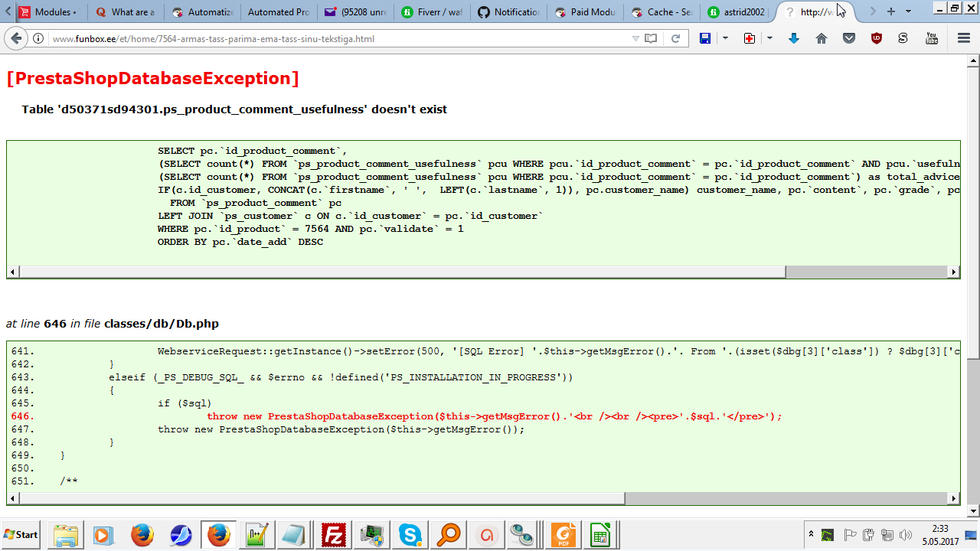The width and height of the screenshot is (980, 551).
Task: Switch to the Paid Modu tab
Action: 585,12
